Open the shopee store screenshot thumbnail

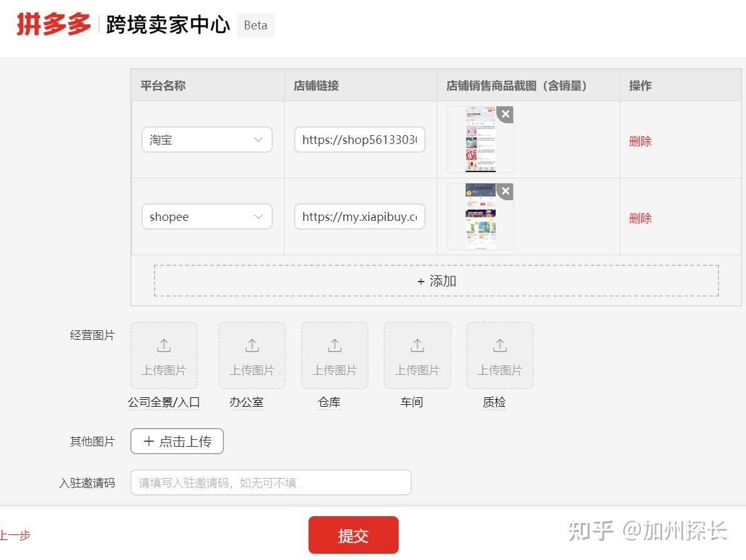click(481, 216)
